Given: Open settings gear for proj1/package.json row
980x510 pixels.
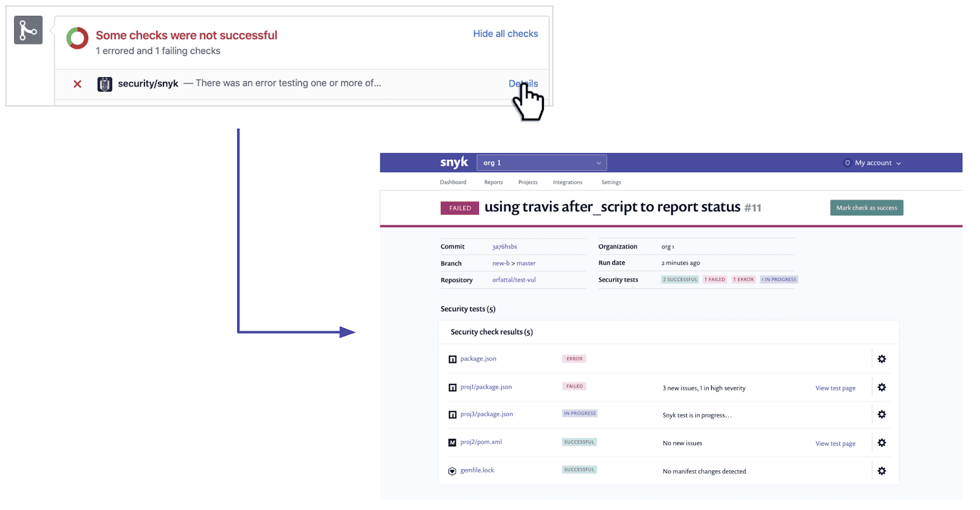Looking at the screenshot, I should pos(881,387).
